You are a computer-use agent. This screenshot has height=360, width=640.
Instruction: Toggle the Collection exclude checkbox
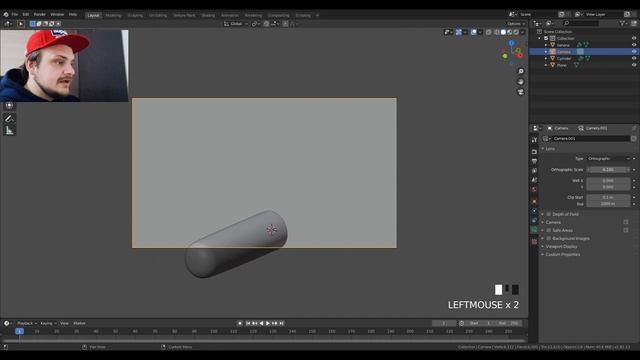[546, 38]
